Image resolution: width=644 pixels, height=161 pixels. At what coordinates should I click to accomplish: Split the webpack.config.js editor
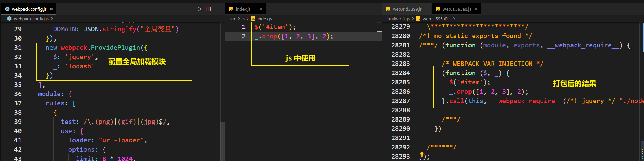[x=208, y=9]
